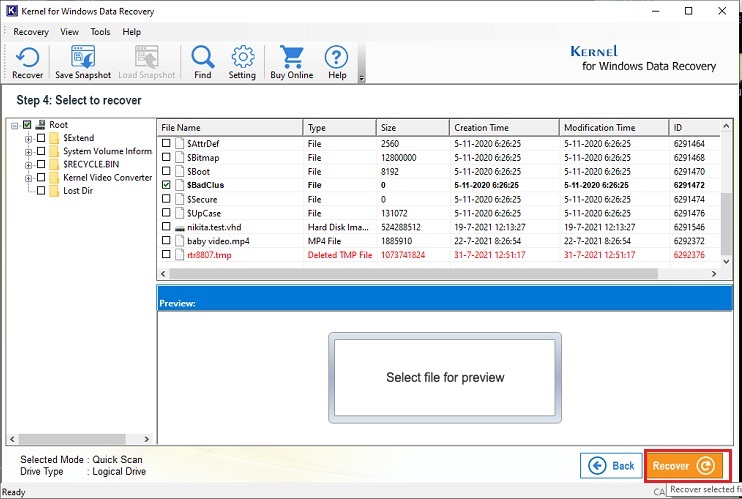The image size is (742, 499).
Task: Expand the System Volume Inform tree node
Action: 28,152
